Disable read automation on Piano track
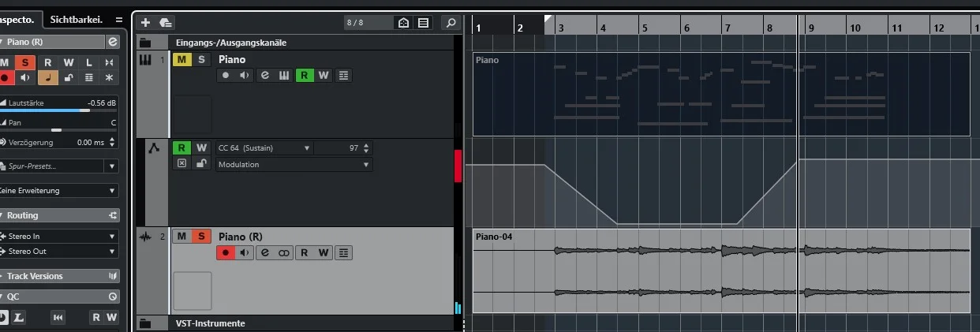 tap(304, 76)
